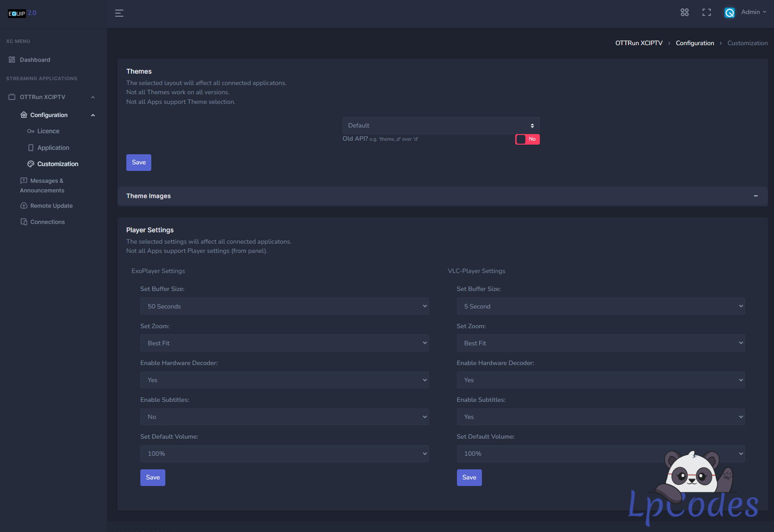Save the Themes selection
Viewport: 774px width, 532px height.
pos(139,163)
